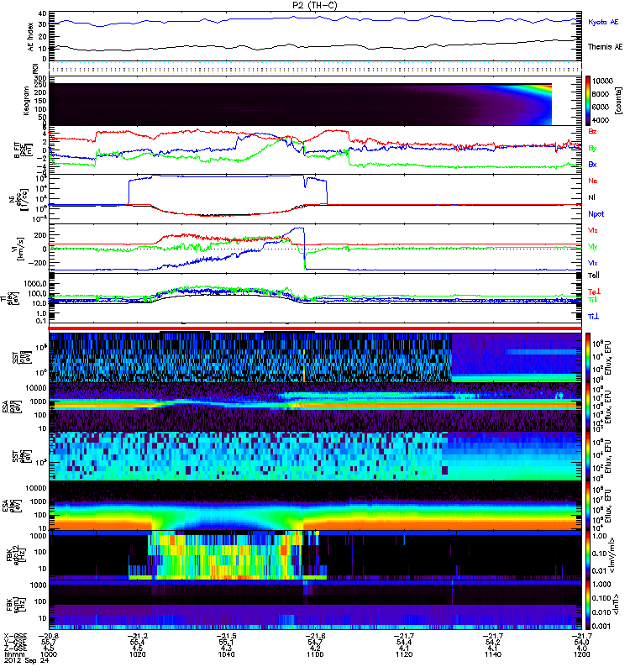Click the FBK edc12 [Hz] axis label
This screenshot has width=630, height=672.
coord(18,555)
